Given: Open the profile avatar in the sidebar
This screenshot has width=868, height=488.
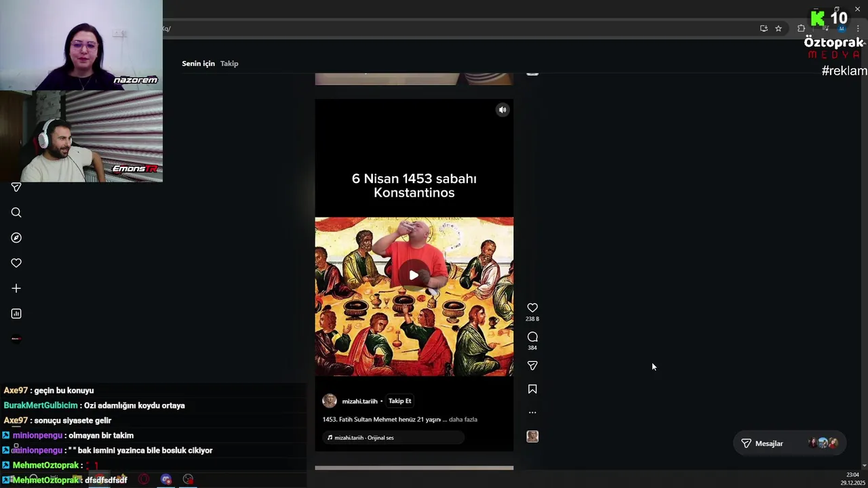Looking at the screenshot, I should pos(16,339).
